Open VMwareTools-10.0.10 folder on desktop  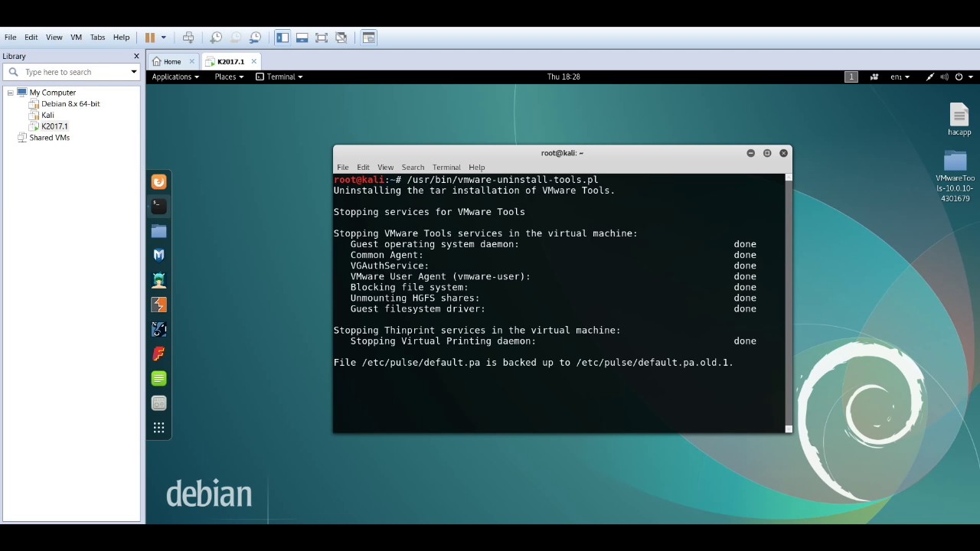(955, 177)
